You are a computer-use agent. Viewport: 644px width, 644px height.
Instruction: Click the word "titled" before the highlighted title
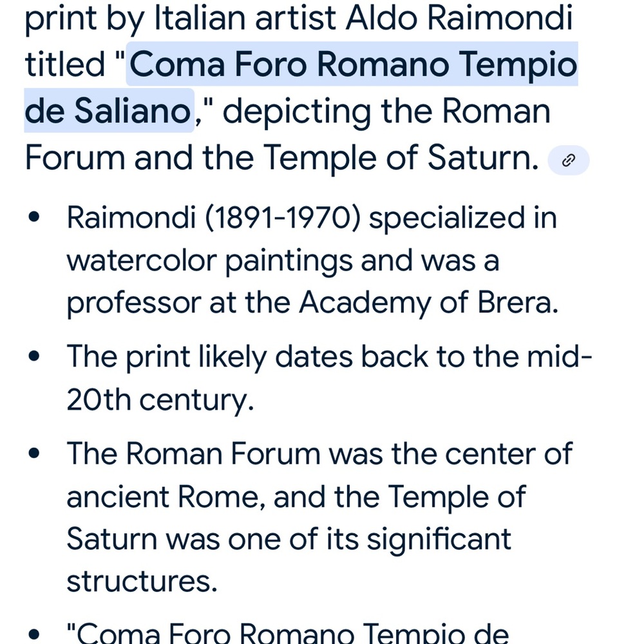coord(65,64)
